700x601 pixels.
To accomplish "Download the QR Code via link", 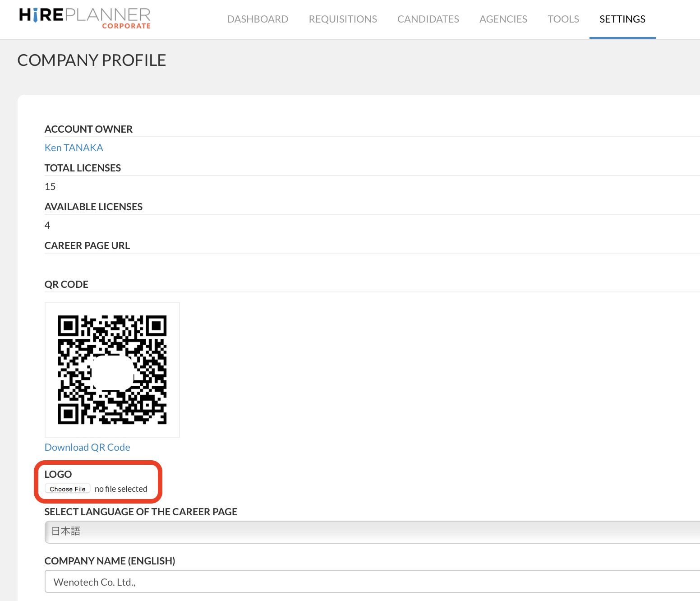I will 87,447.
